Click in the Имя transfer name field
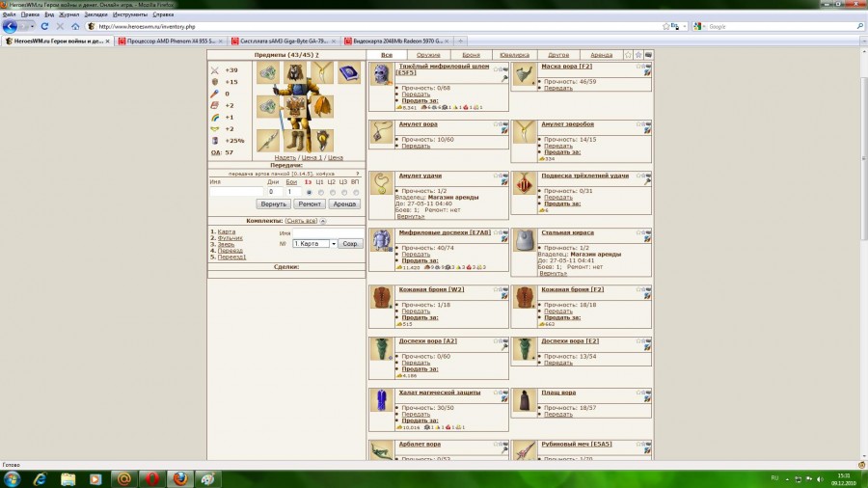Image resolution: width=868 pixels, height=488 pixels. point(236,192)
